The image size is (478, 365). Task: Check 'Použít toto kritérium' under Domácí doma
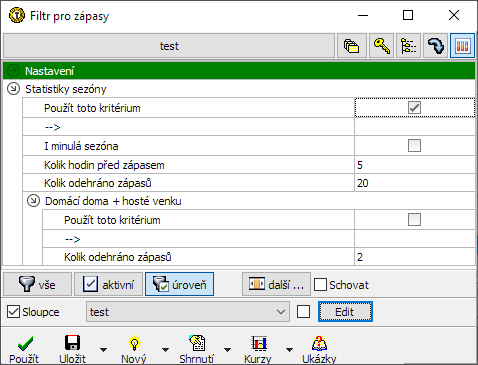click(414, 220)
